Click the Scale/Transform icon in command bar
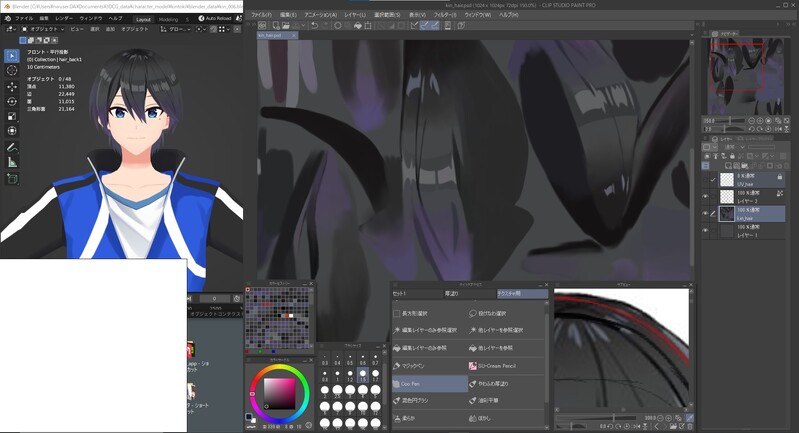Viewport: 799px width, 433px height. [x=368, y=25]
